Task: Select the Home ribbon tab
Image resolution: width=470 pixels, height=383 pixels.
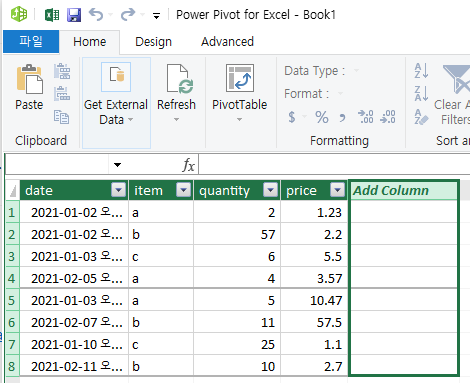Action: click(89, 42)
